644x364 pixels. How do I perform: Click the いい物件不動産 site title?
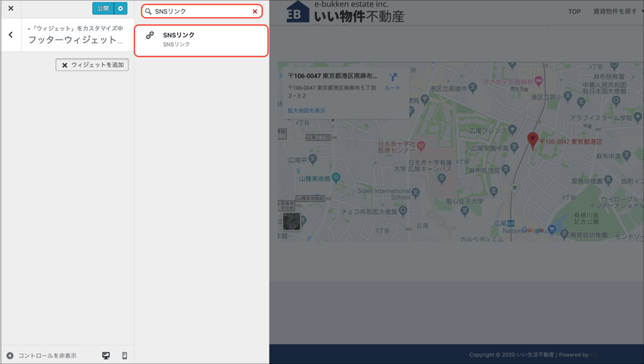pos(359,16)
